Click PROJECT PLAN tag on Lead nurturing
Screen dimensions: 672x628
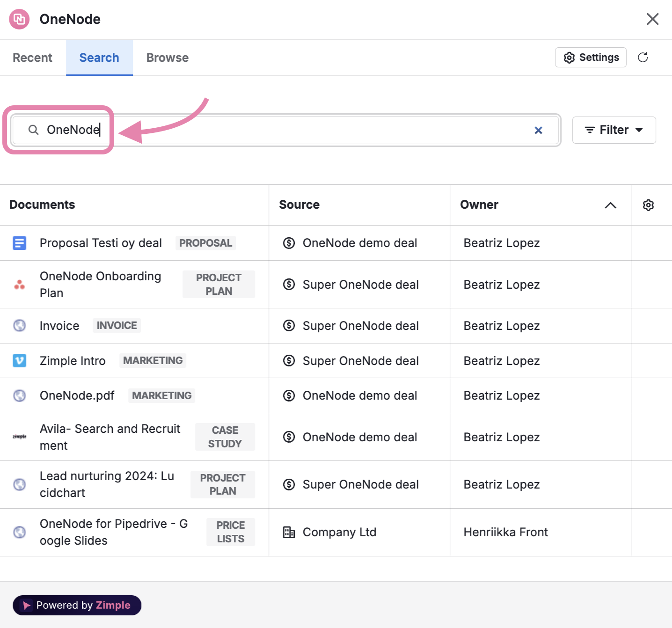click(x=223, y=484)
